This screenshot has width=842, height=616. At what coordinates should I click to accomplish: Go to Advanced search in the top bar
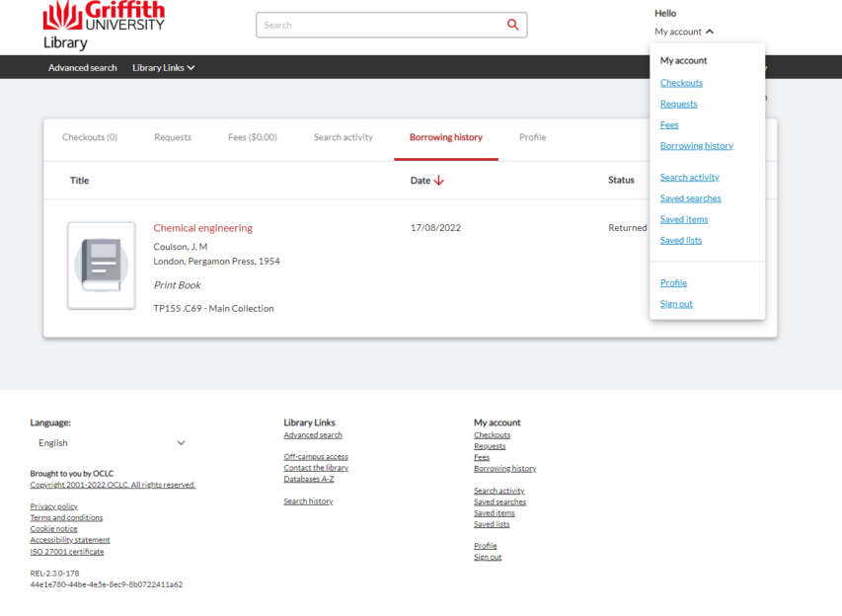point(83,68)
